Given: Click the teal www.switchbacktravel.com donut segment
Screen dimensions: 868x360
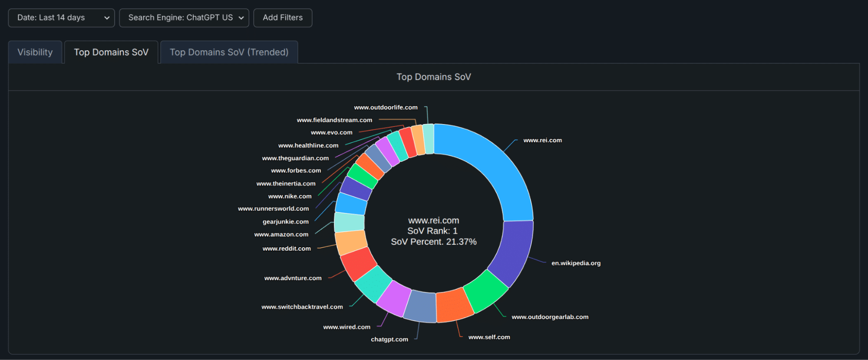Looking at the screenshot, I should click(373, 284).
